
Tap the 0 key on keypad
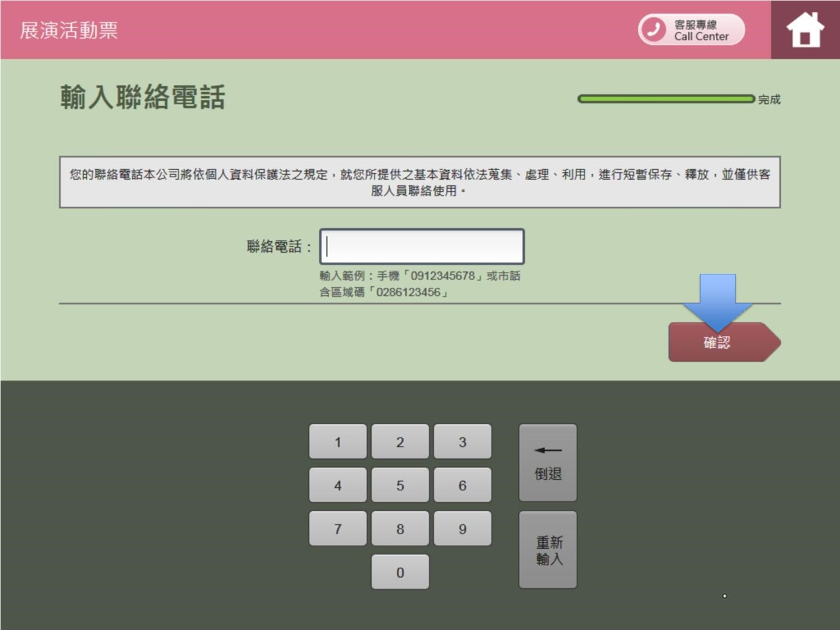click(400, 572)
